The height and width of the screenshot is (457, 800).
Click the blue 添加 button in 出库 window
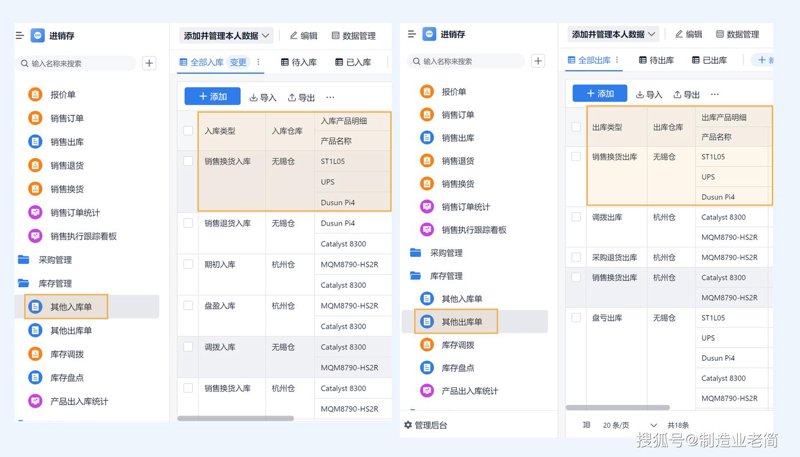pos(599,93)
